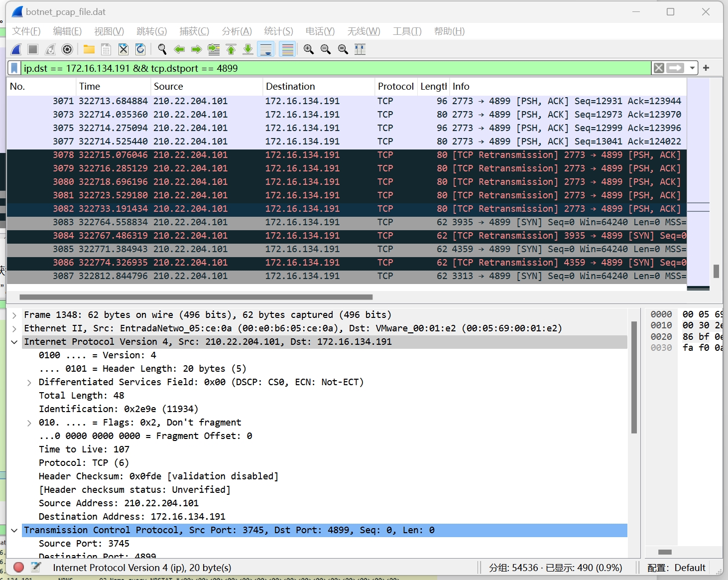Add a display filter button
This screenshot has height=580, width=728.
(x=706, y=68)
